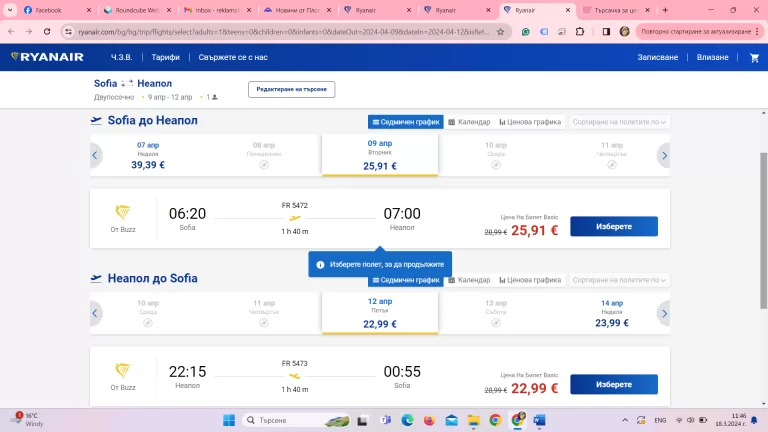Go back with the browser back arrow
768x432 pixels.
point(11,31)
